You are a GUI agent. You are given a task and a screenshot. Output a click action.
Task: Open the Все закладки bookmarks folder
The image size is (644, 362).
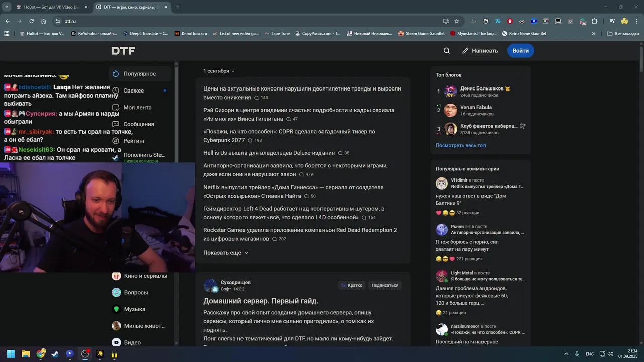(623, 34)
